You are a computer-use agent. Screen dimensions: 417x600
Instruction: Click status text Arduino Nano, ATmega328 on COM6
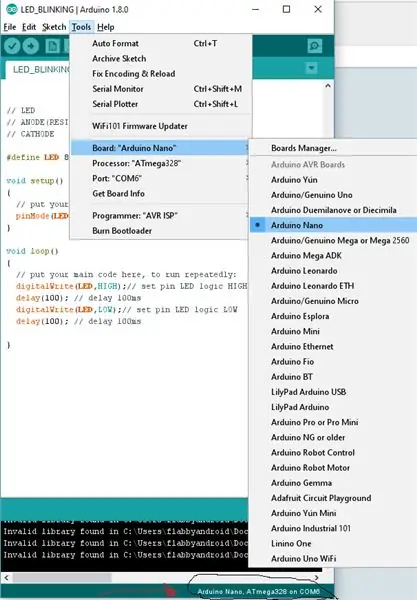[x=259, y=592]
